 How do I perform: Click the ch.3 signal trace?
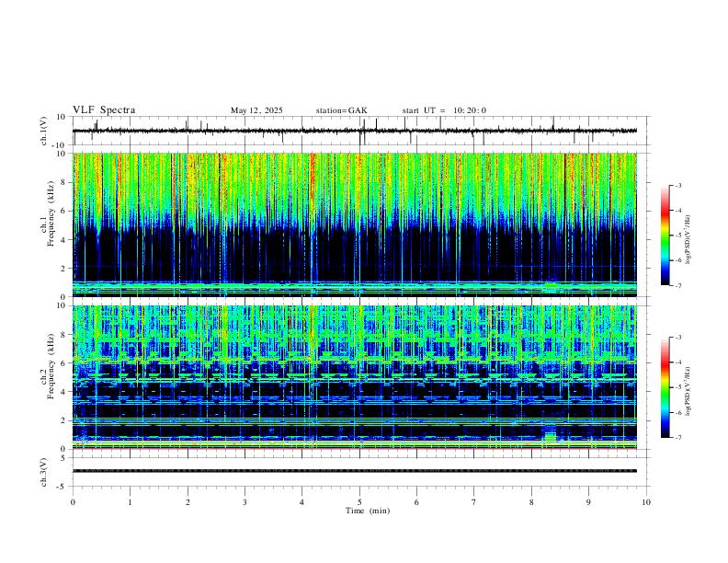(355, 471)
